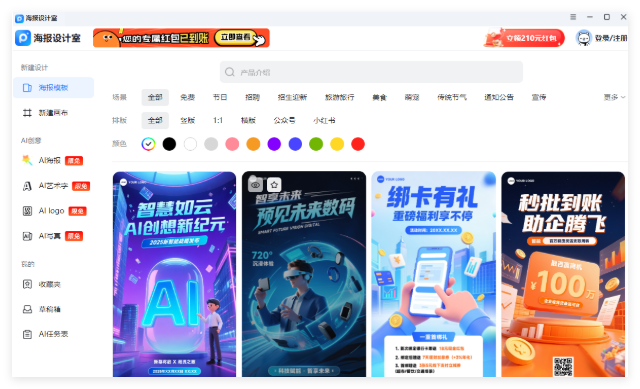Claim the 立领210元红包 offer
The height and width of the screenshot is (389, 640).
point(524,38)
